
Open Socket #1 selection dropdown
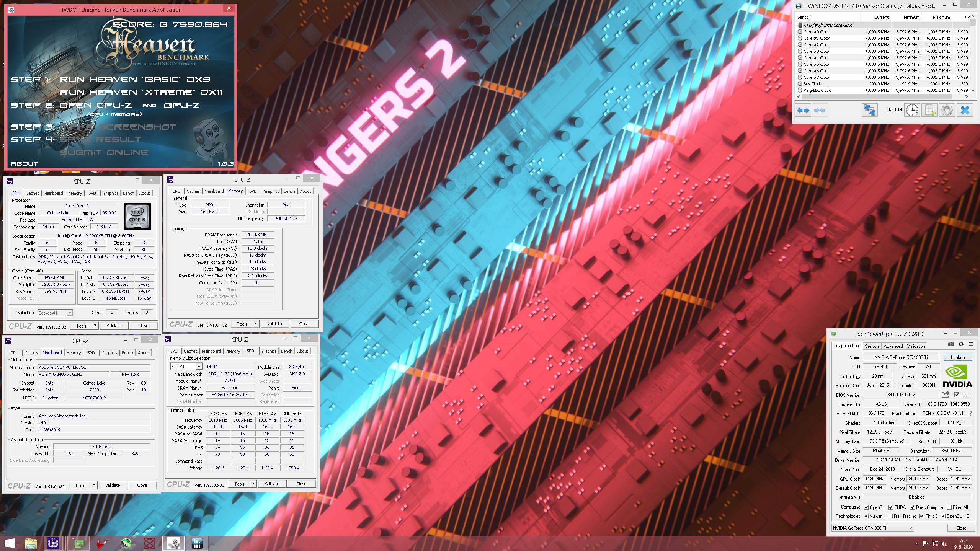pyautogui.click(x=55, y=313)
